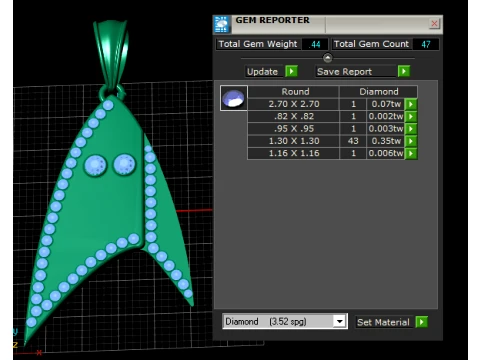Click the green arrow for .82 X .82 row

click(411, 117)
